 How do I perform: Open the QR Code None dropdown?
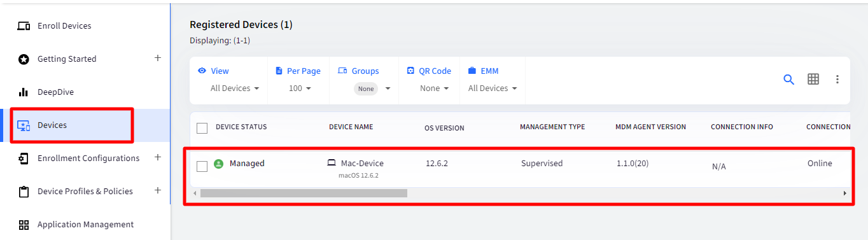435,88
